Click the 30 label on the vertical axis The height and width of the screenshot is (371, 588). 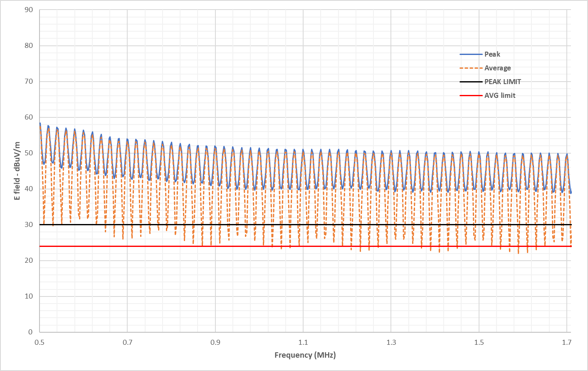[x=29, y=224]
